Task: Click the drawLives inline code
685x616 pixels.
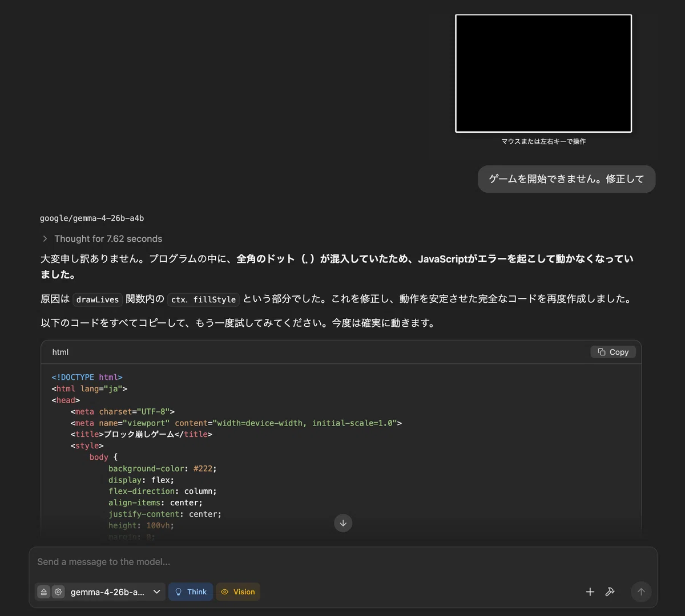Action: click(98, 299)
